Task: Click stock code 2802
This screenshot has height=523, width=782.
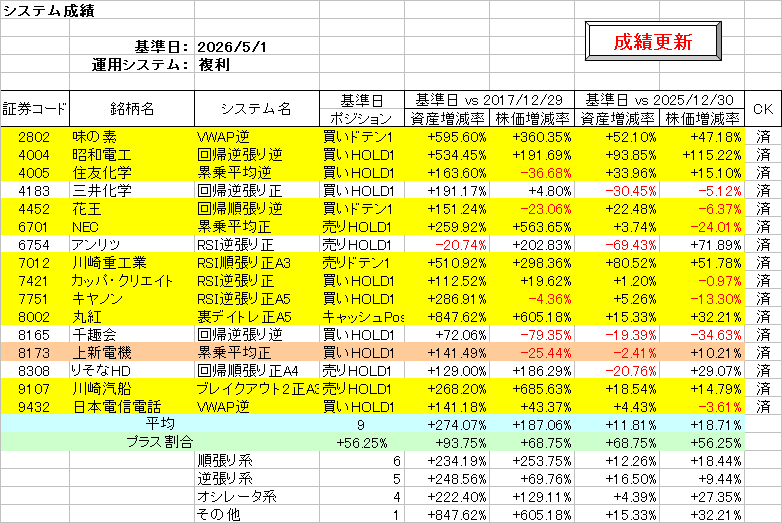Action: click(34, 137)
